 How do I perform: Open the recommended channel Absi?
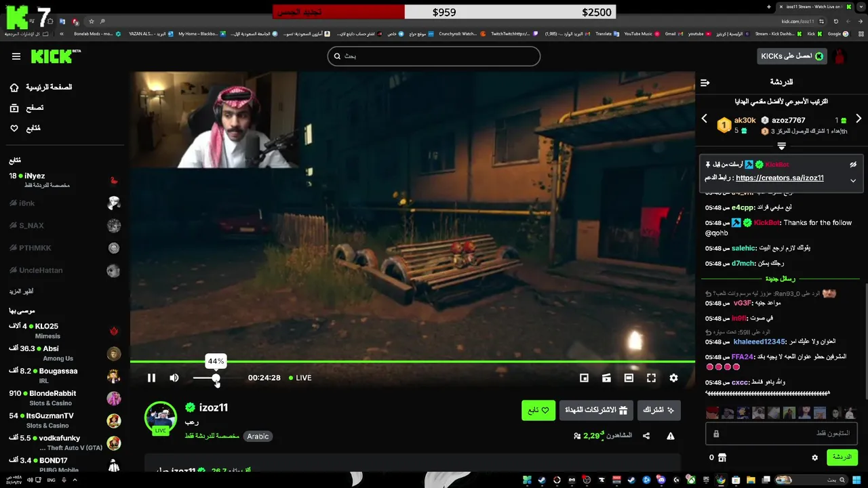pyautogui.click(x=64, y=353)
